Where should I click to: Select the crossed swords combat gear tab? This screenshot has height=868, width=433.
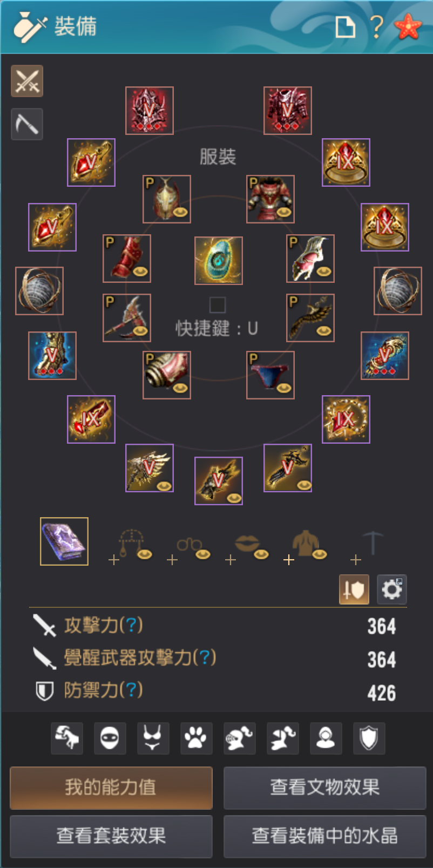pos(27,82)
